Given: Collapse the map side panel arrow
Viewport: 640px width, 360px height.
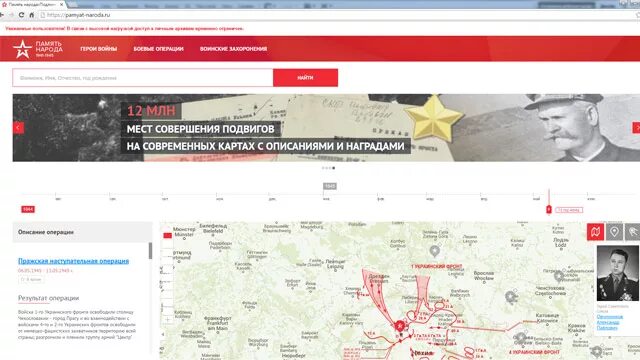Looking at the screenshot, I should click(x=163, y=334).
